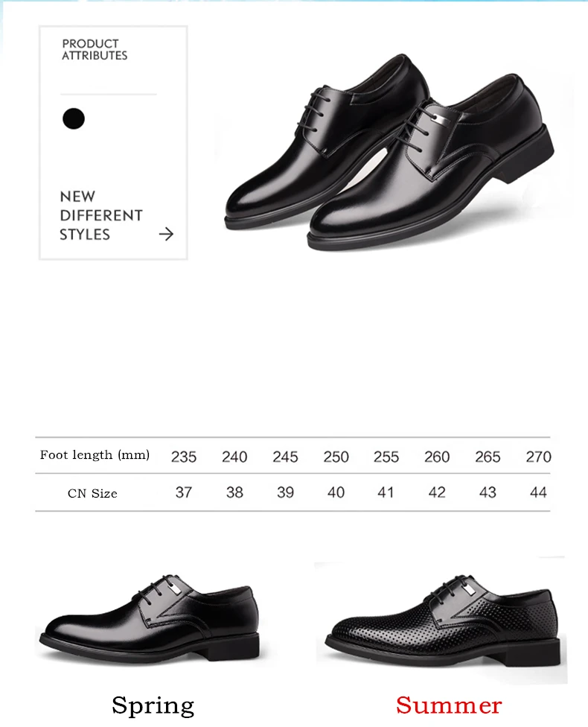Click the Product Attributes heading
The image size is (588, 727).
coord(95,50)
